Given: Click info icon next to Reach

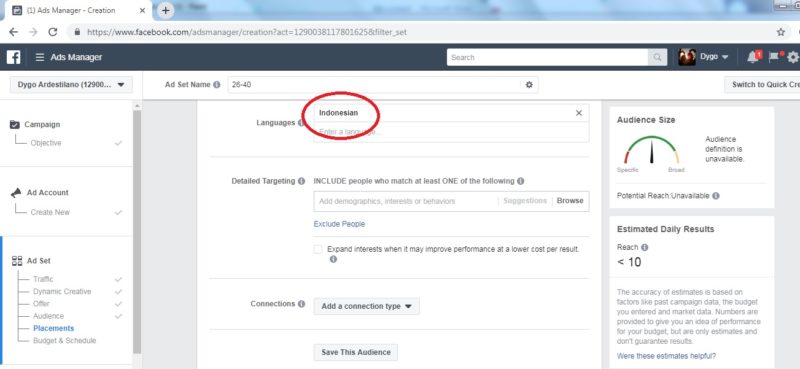Looking at the screenshot, I should point(644,248).
